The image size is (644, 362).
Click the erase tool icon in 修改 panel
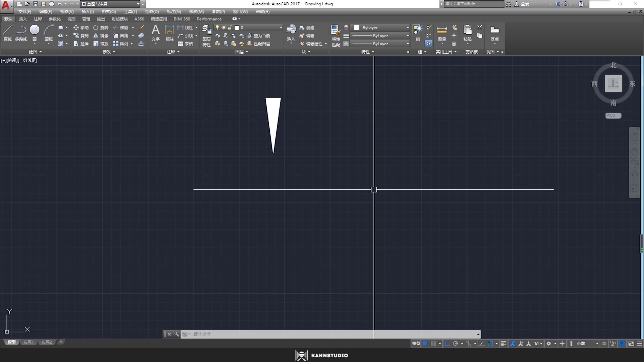click(x=141, y=27)
